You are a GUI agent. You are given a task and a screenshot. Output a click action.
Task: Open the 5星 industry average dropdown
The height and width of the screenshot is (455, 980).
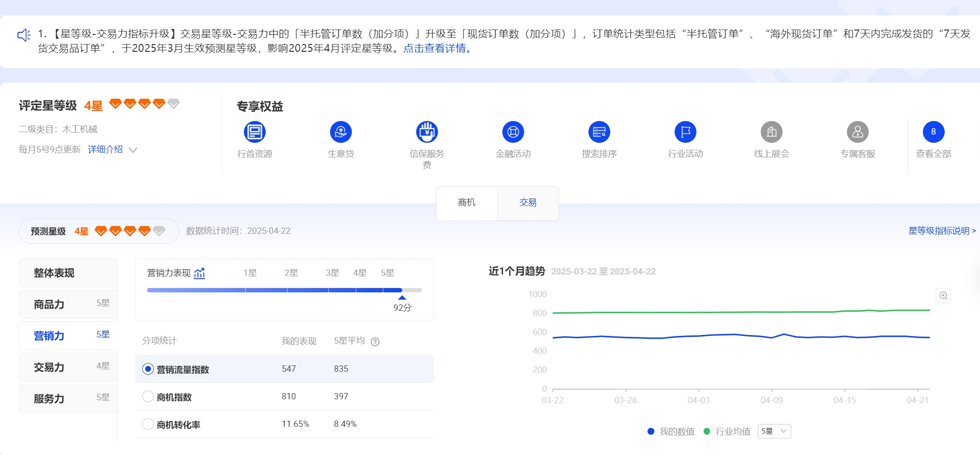(x=774, y=431)
